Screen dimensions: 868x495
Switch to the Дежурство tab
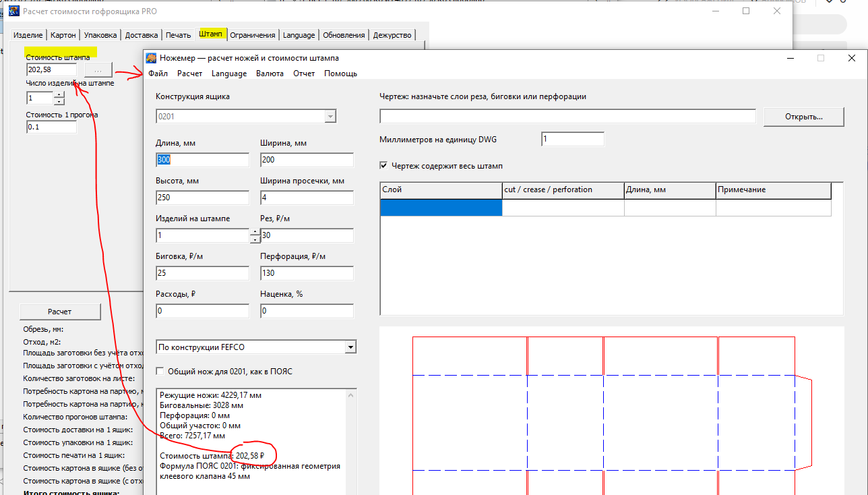click(392, 35)
